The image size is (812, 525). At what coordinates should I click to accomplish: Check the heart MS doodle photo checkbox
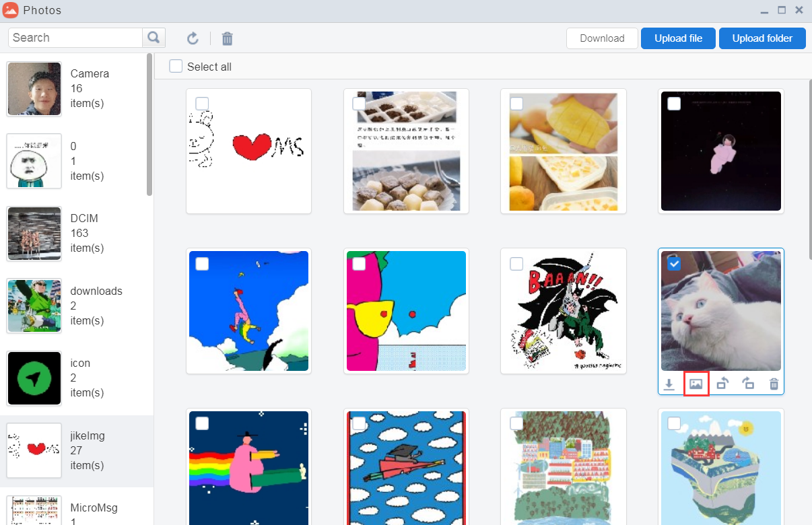202,104
